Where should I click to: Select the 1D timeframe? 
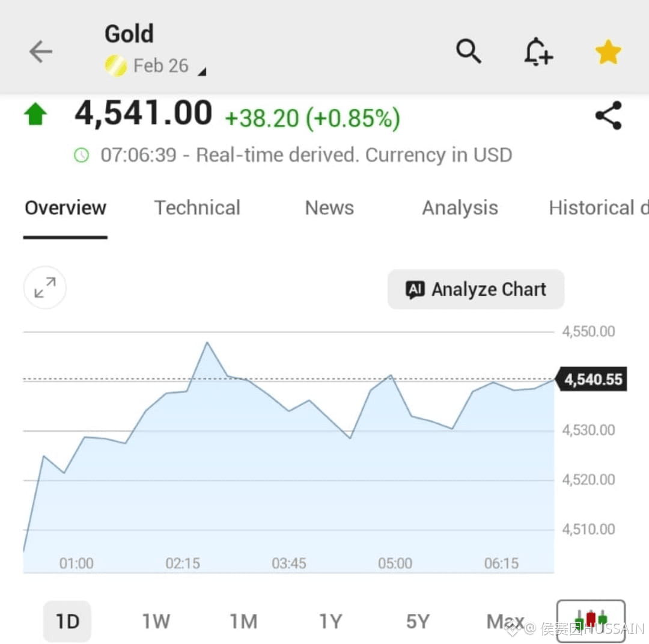coord(67,621)
